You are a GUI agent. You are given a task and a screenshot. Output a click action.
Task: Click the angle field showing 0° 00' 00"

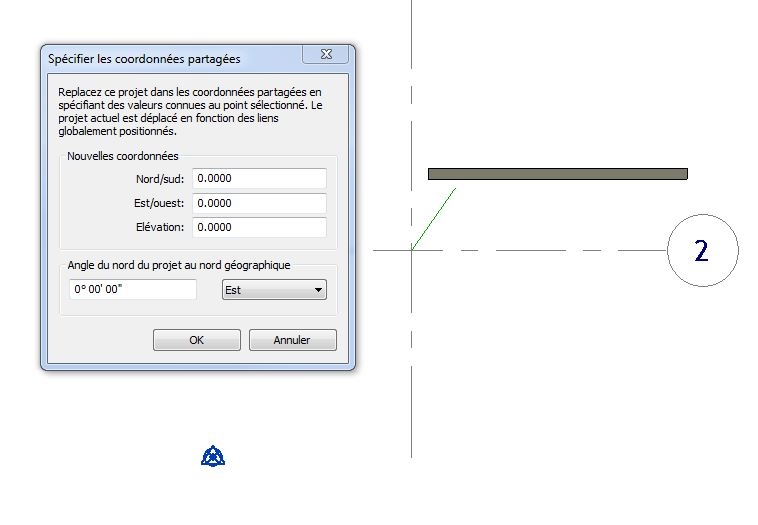(x=133, y=289)
